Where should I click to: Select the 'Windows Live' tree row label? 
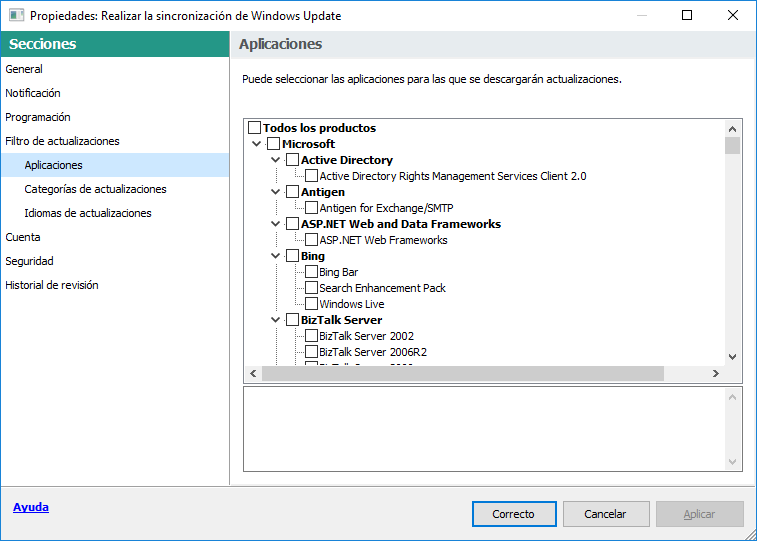352,304
